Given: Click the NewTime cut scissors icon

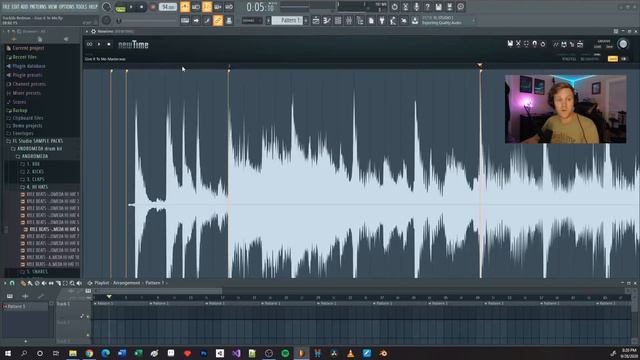Looking at the screenshot, I should [x=518, y=44].
